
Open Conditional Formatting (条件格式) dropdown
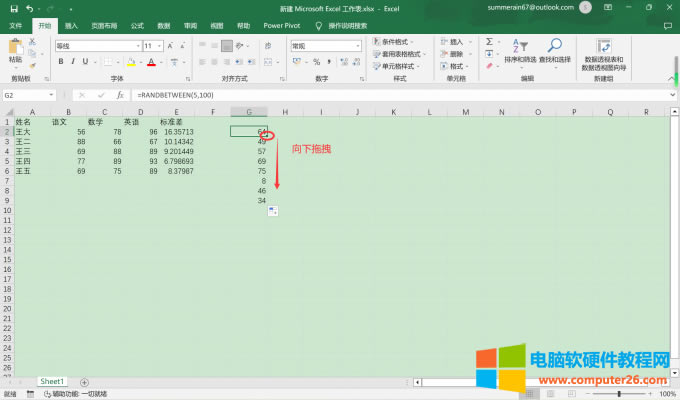pos(398,42)
